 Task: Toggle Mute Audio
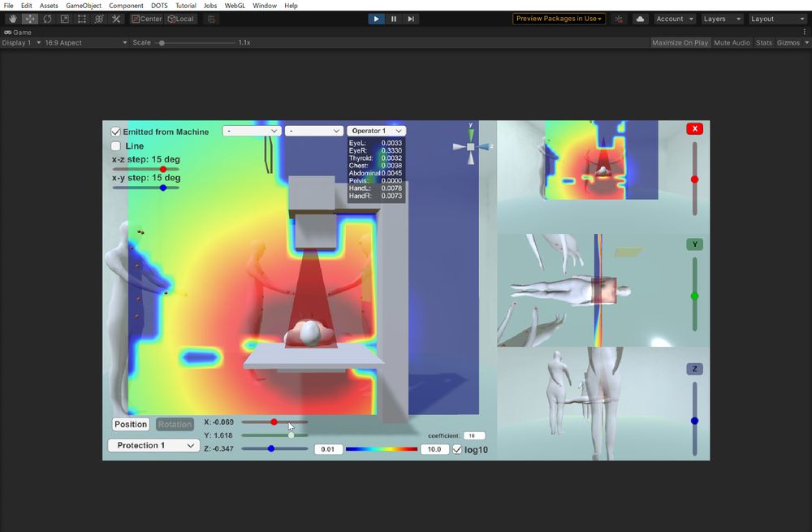732,42
